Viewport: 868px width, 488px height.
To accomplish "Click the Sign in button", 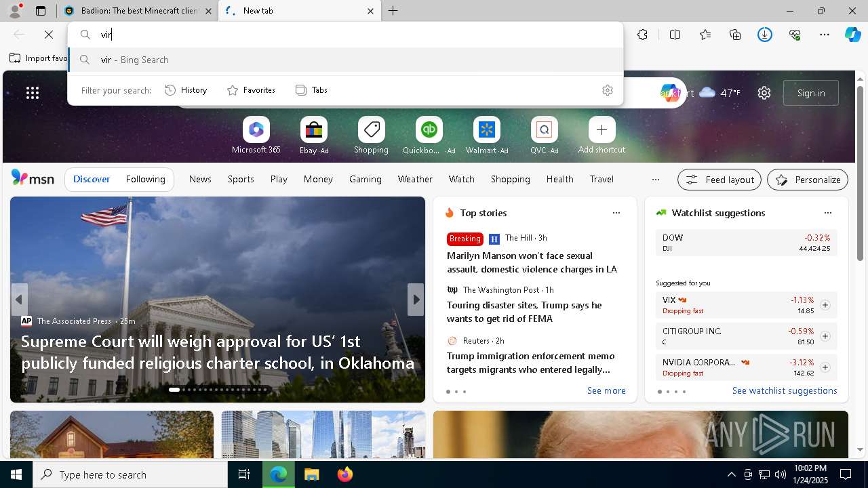I will 811,93.
